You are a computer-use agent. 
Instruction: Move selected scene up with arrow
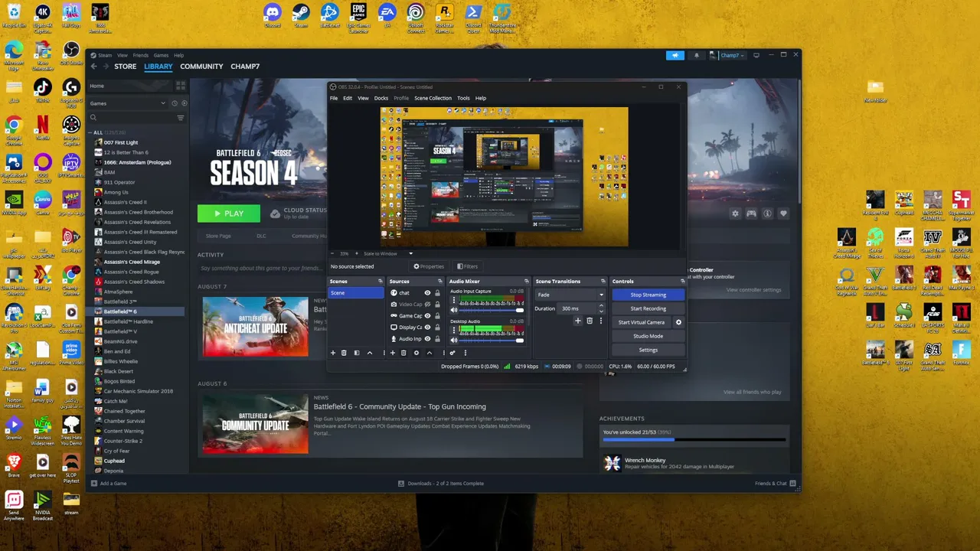pos(370,353)
